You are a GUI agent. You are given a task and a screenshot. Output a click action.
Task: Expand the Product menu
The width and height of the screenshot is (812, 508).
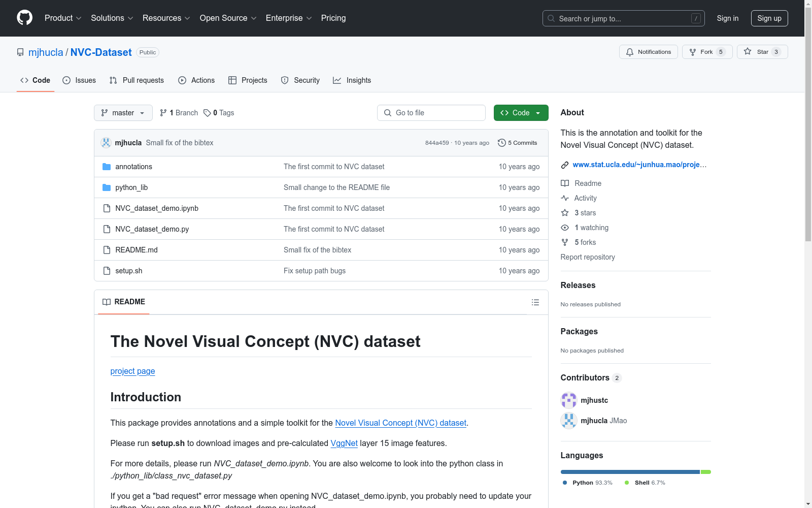coord(63,18)
